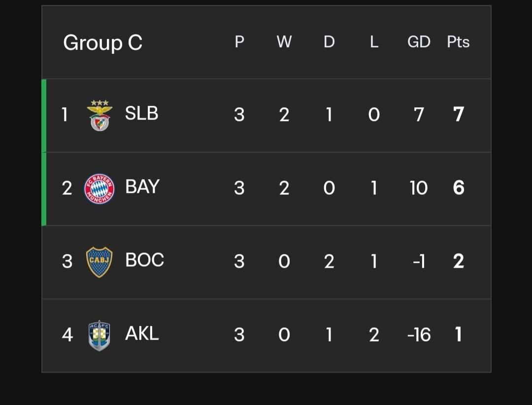Click the L column header
The height and width of the screenshot is (405, 532).
click(374, 42)
